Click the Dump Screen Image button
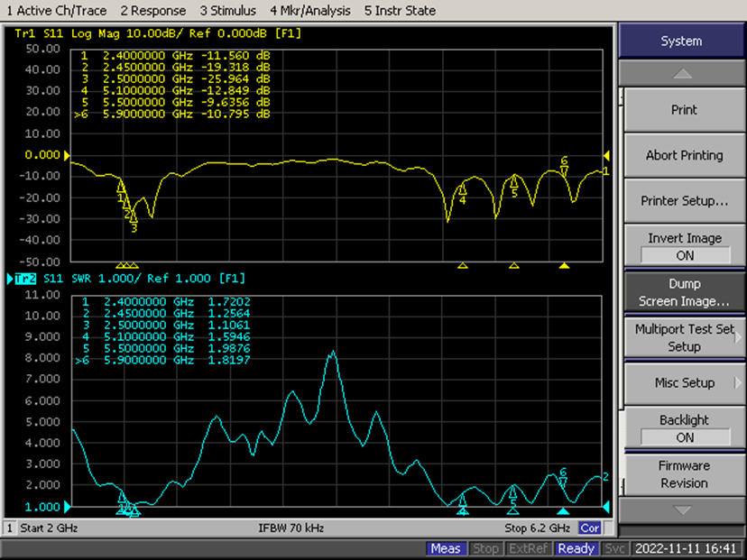This screenshot has width=747, height=560. [x=684, y=292]
